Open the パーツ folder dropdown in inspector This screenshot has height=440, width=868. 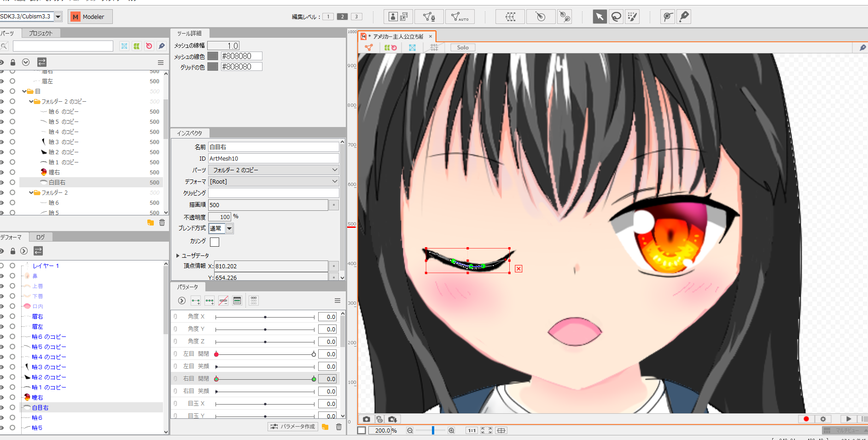tap(274, 170)
